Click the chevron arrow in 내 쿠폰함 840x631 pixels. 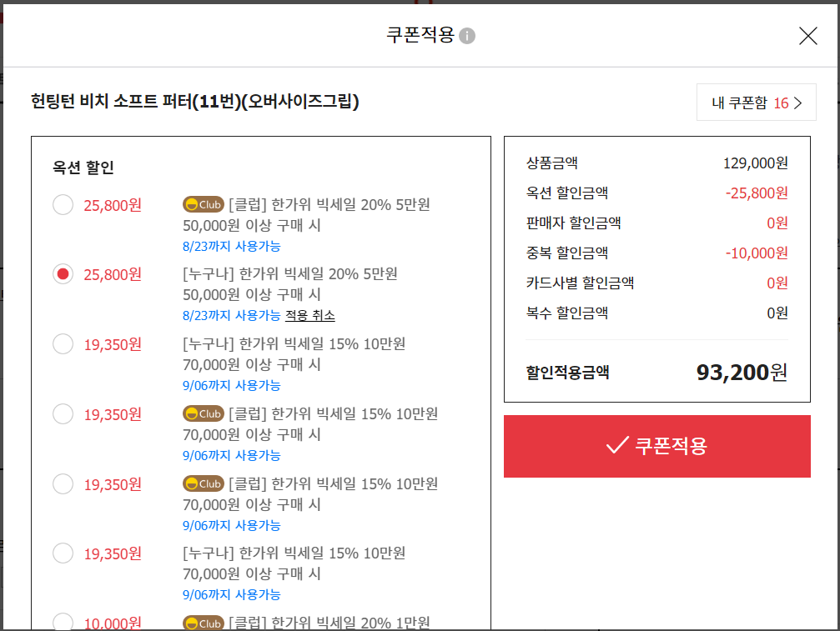point(797,103)
